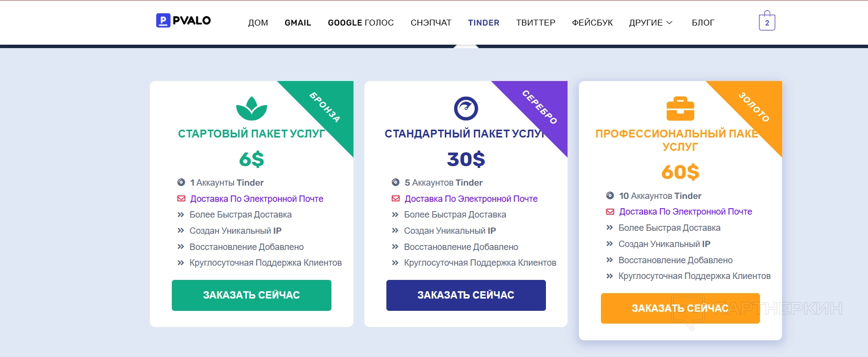Order the 6$ starter package now
868x357 pixels.
251,295
